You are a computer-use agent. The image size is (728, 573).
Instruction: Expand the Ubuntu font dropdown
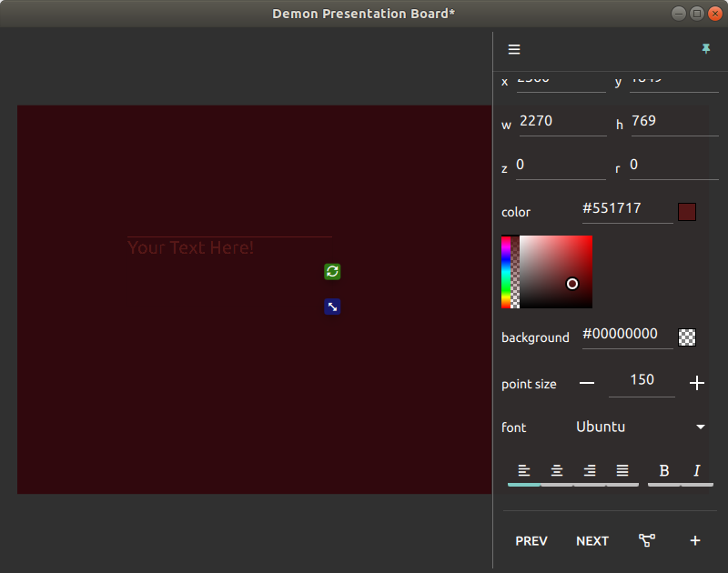tap(701, 427)
